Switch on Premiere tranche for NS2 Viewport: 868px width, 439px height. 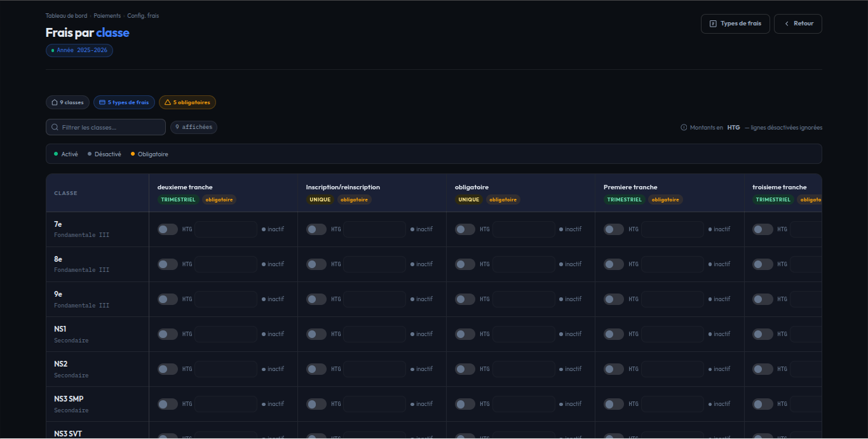pyautogui.click(x=614, y=369)
